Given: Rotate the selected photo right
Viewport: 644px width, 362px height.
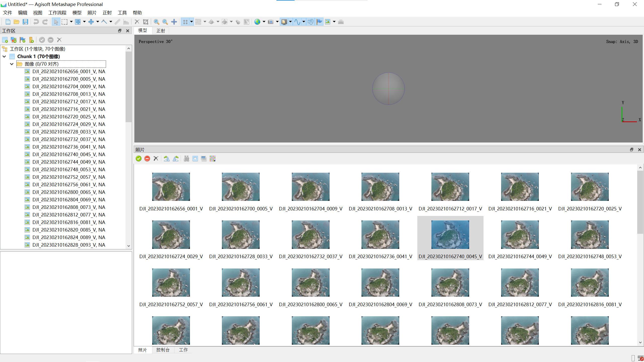Looking at the screenshot, I should (166, 159).
